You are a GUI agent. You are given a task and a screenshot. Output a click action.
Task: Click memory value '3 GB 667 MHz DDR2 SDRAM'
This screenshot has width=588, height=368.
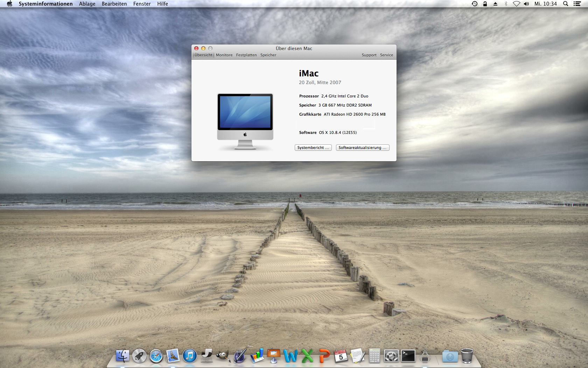tap(345, 105)
